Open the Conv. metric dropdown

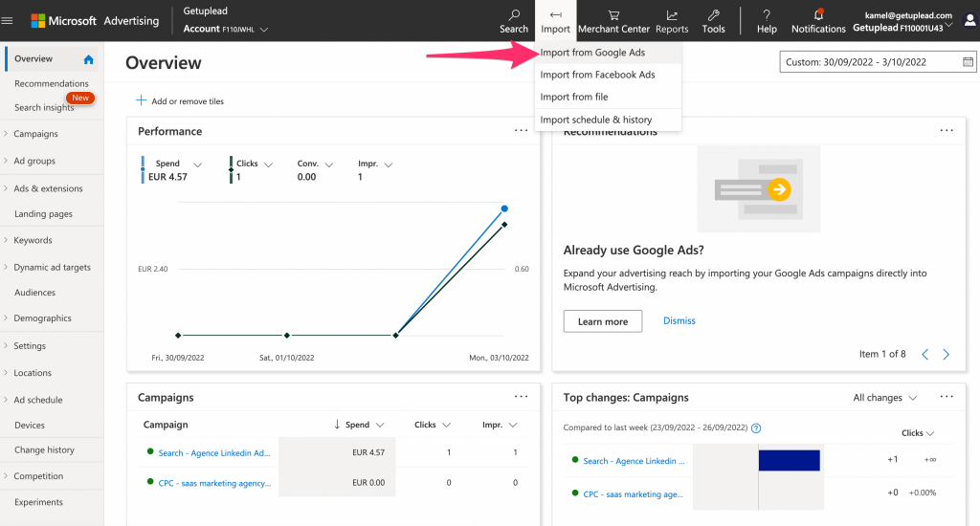point(329,164)
